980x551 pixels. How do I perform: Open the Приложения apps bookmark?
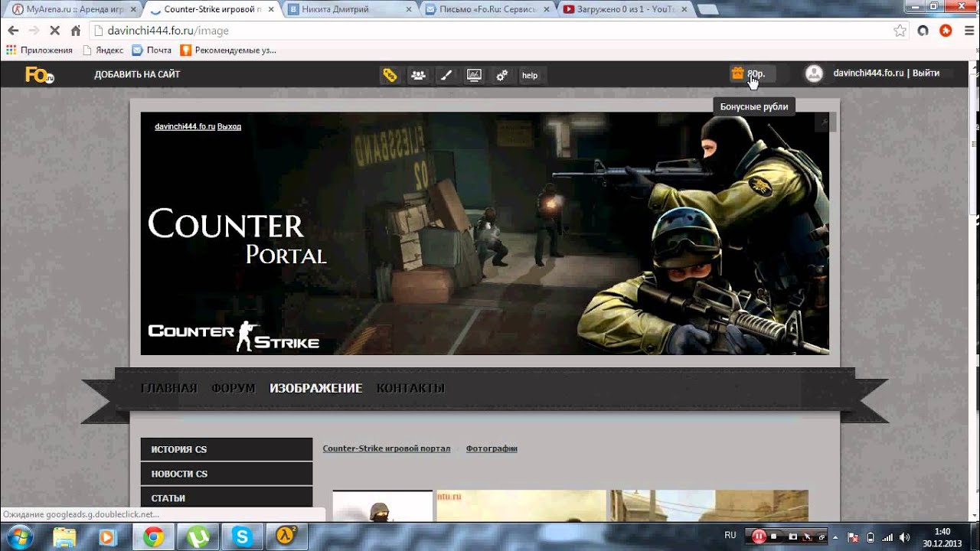click(39, 50)
